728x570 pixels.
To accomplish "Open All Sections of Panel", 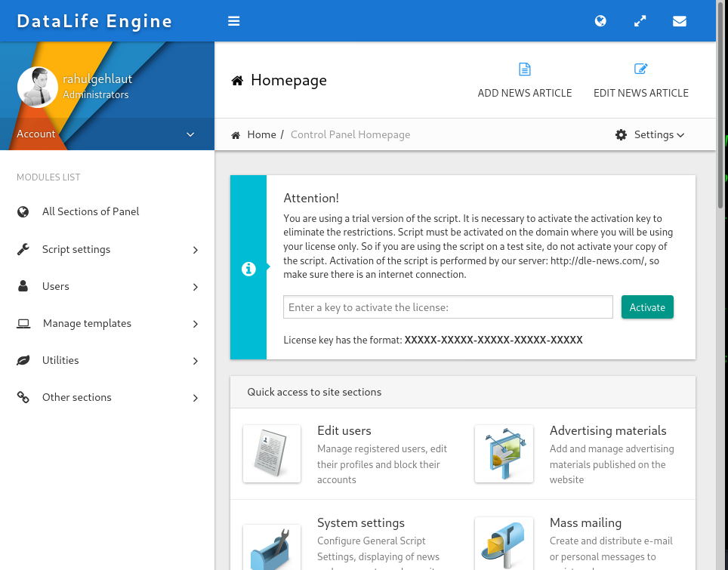I will point(107,211).
